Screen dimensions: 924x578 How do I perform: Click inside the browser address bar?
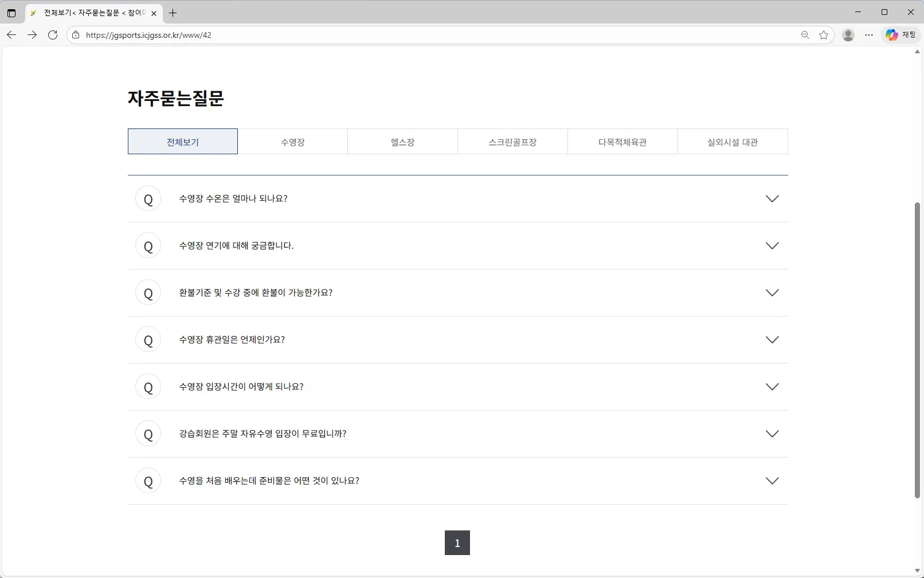click(401, 35)
